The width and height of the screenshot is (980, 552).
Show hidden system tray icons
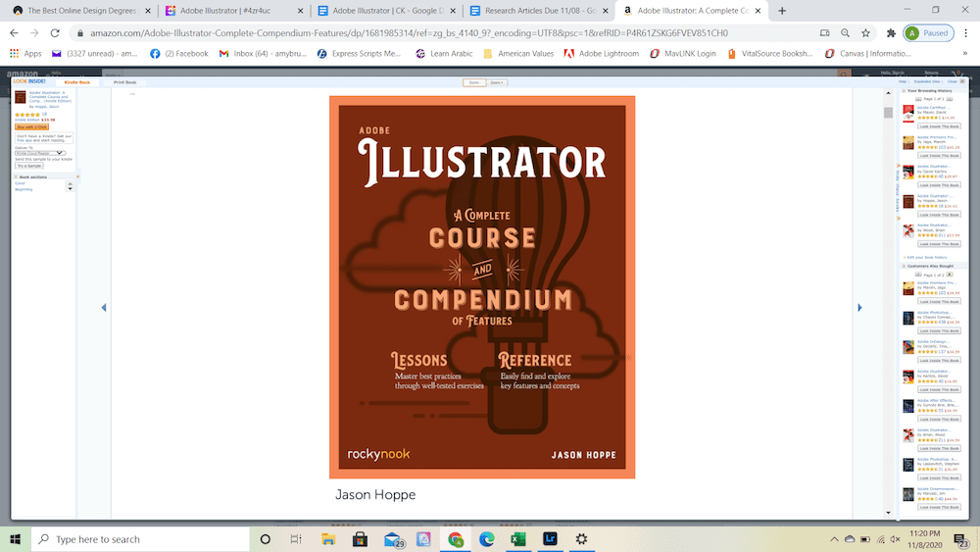coord(834,539)
